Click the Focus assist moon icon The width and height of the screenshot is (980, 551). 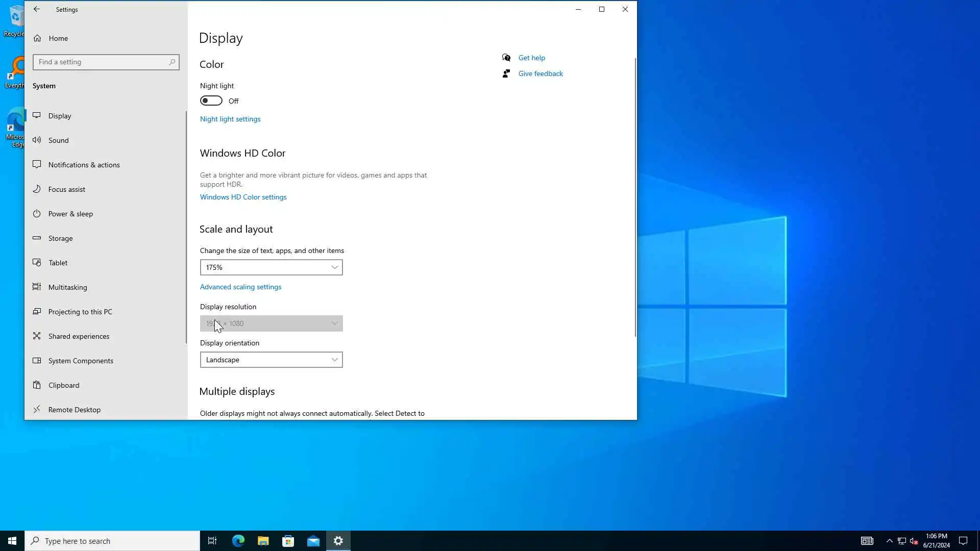click(x=37, y=189)
